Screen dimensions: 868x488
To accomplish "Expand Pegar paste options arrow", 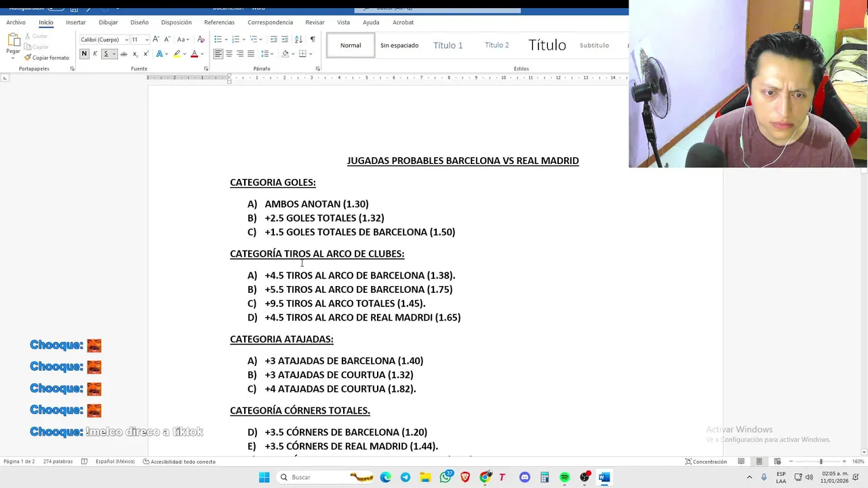I will point(13,58).
